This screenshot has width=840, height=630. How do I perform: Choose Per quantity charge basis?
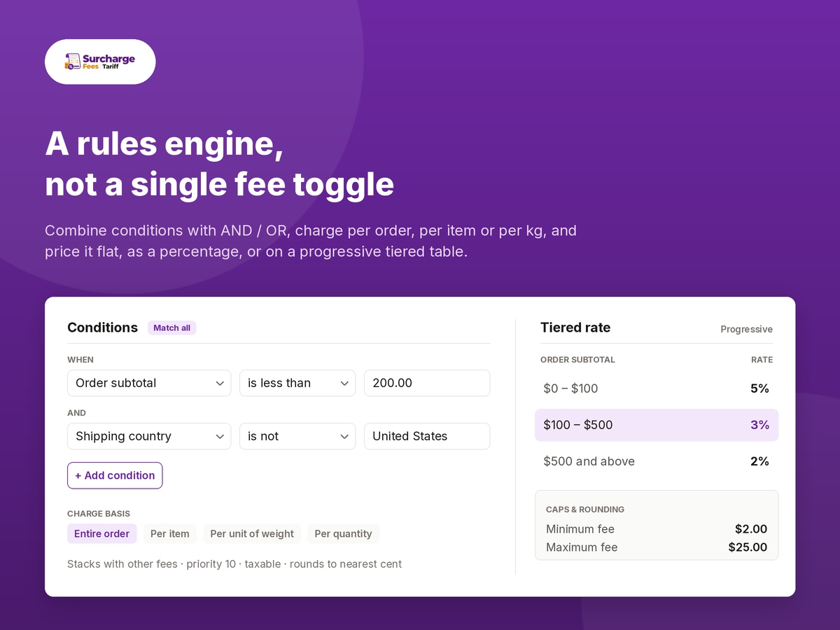tap(343, 533)
